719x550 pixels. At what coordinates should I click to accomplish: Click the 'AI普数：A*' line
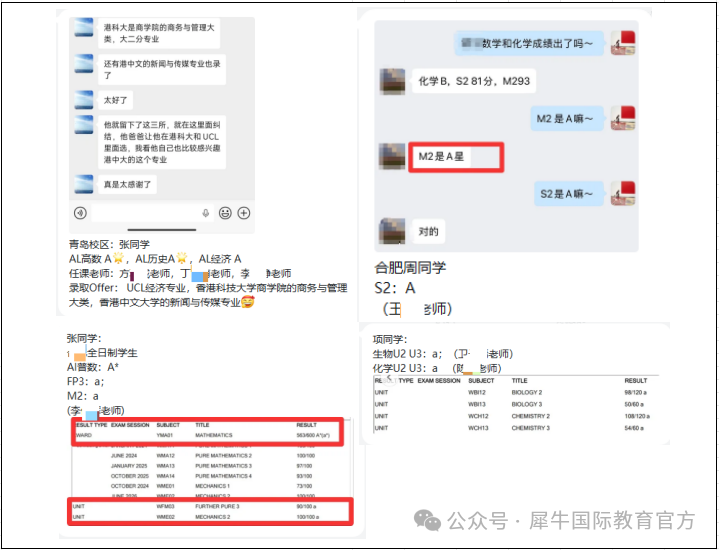coord(93,367)
